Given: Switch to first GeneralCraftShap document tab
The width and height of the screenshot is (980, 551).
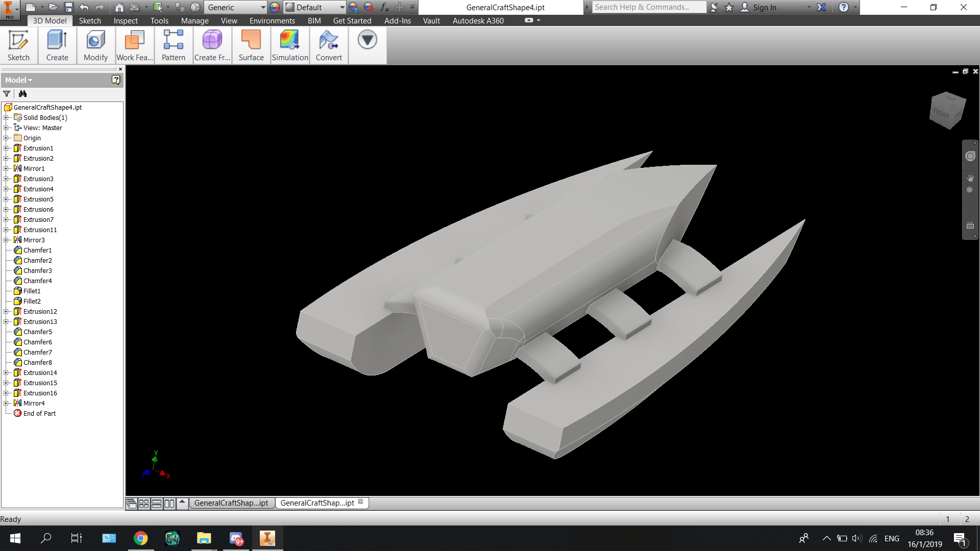Looking at the screenshot, I should click(x=231, y=503).
